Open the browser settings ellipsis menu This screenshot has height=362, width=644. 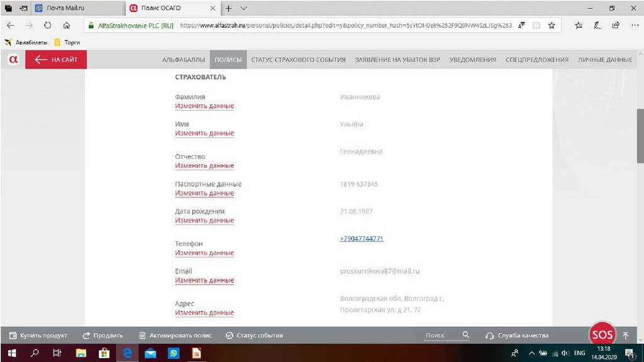point(635,25)
